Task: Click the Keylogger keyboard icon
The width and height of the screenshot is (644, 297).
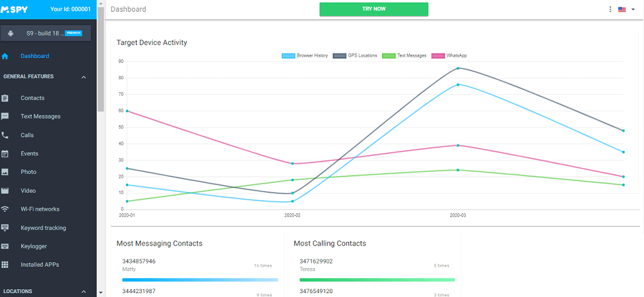Action: [x=5, y=246]
